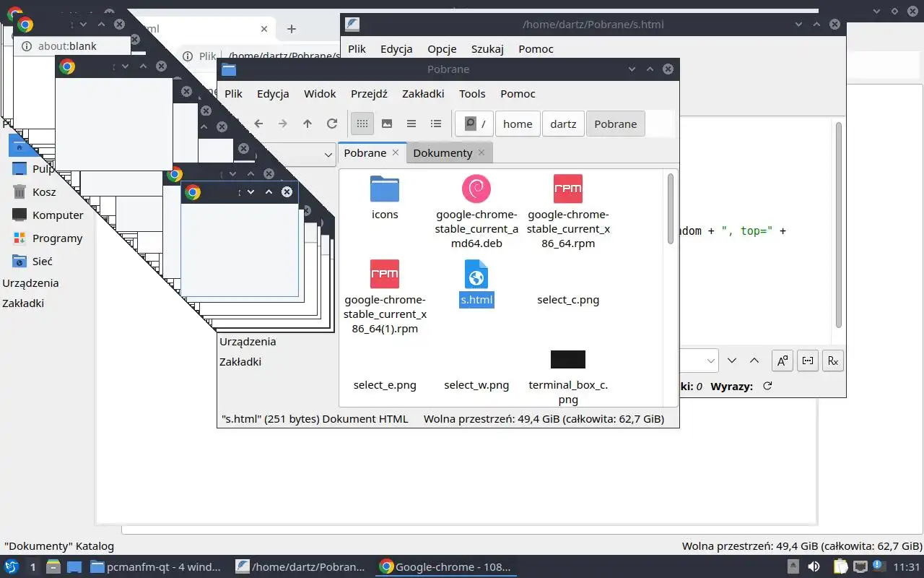
Task: Open Opcje menu in text editor
Action: click(442, 48)
